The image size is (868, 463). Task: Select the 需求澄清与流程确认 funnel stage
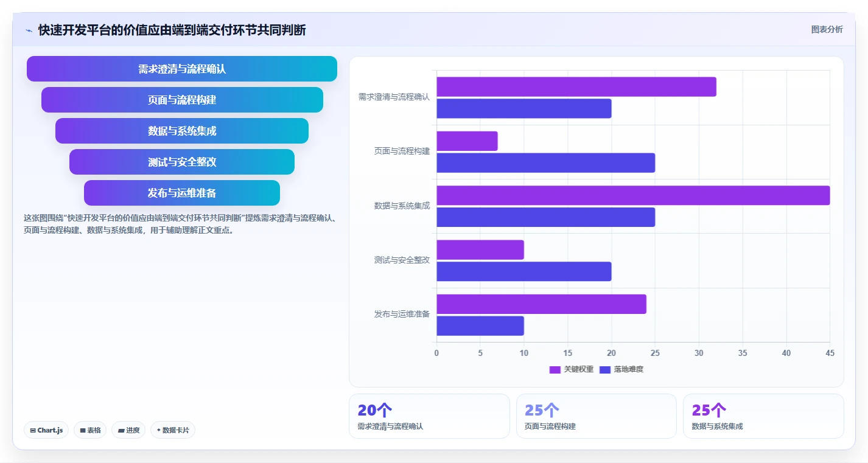[x=182, y=69]
